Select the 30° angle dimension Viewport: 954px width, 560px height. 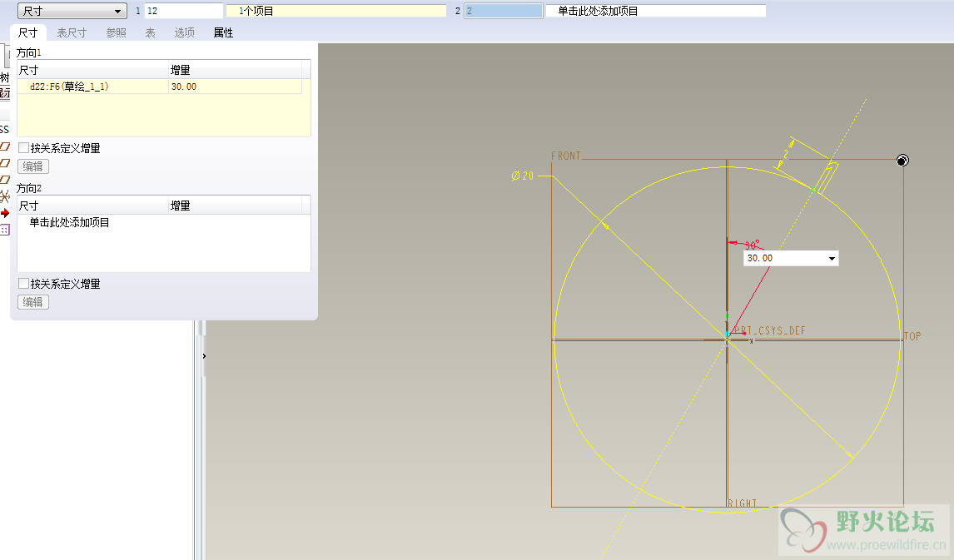[x=753, y=245]
